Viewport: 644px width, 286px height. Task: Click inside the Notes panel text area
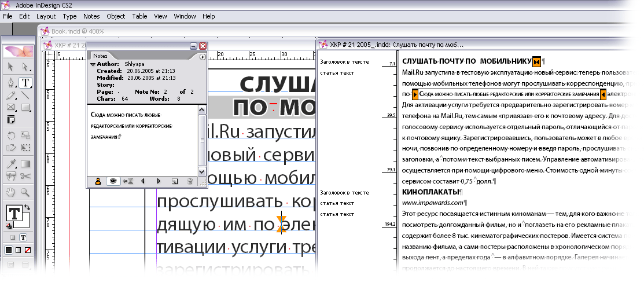point(143,141)
